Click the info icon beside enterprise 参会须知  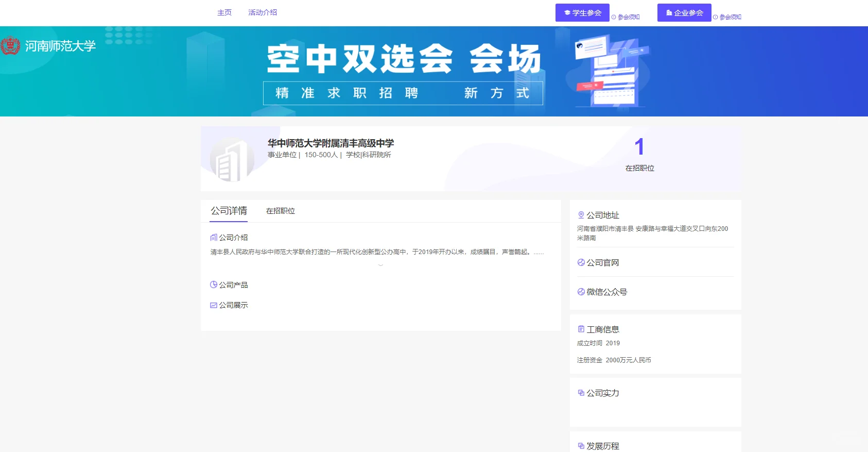715,18
